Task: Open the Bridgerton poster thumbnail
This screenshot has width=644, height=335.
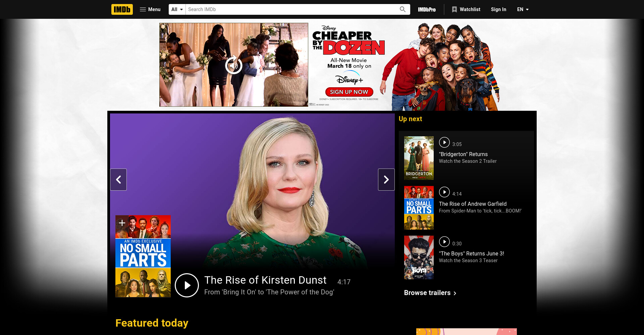Action: pos(419,158)
